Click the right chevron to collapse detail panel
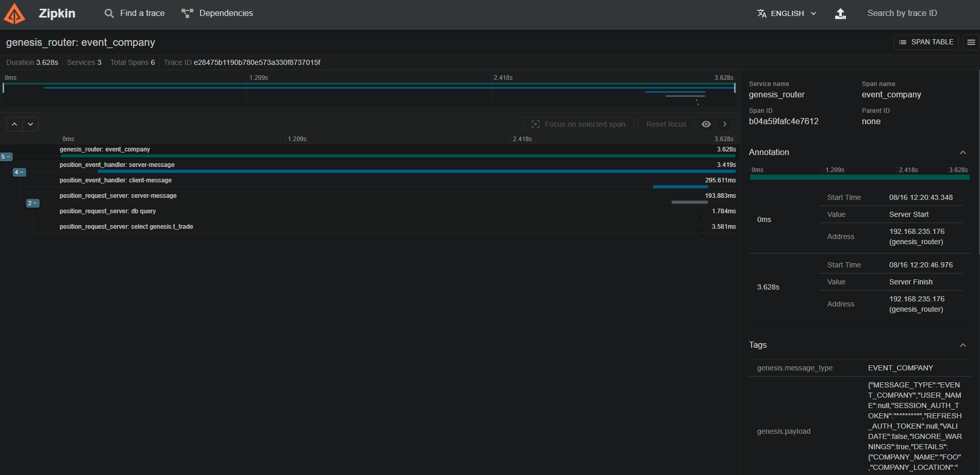Image resolution: width=980 pixels, height=475 pixels. 725,124
